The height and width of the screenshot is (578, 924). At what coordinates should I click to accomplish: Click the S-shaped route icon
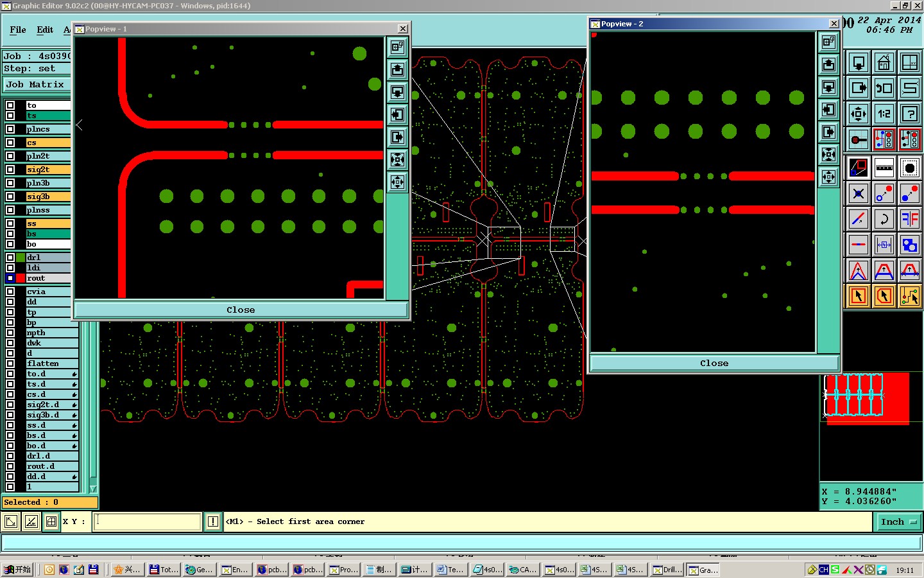(909, 88)
